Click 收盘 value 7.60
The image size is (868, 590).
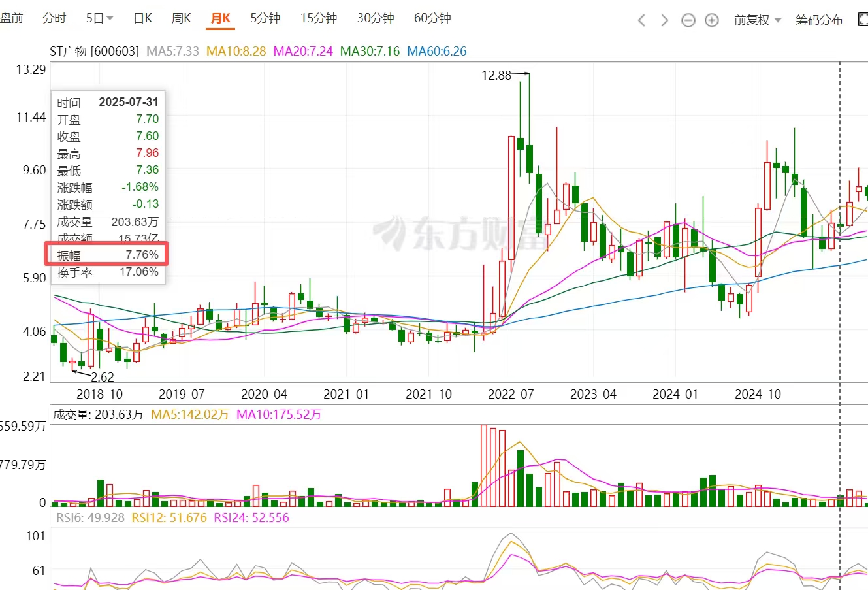pyautogui.click(x=148, y=136)
